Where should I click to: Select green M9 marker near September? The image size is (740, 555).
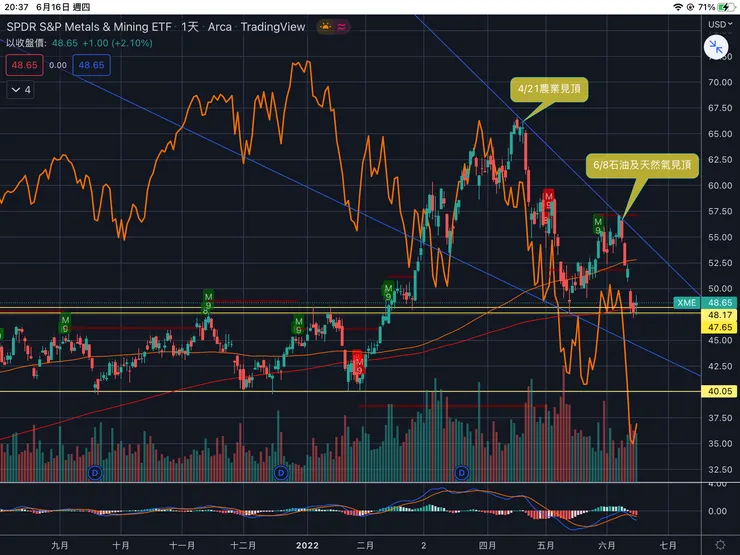click(65, 324)
